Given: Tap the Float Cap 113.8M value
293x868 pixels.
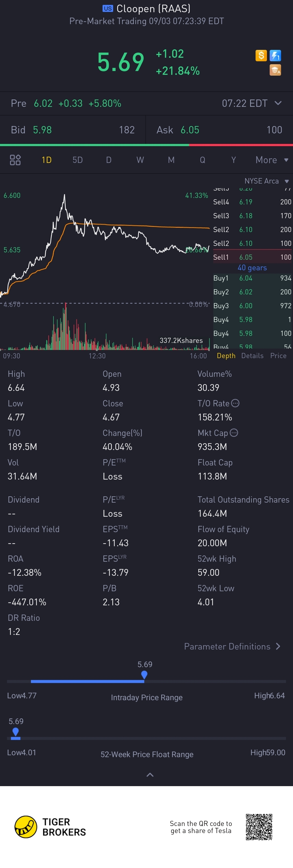Looking at the screenshot, I should 212,476.
